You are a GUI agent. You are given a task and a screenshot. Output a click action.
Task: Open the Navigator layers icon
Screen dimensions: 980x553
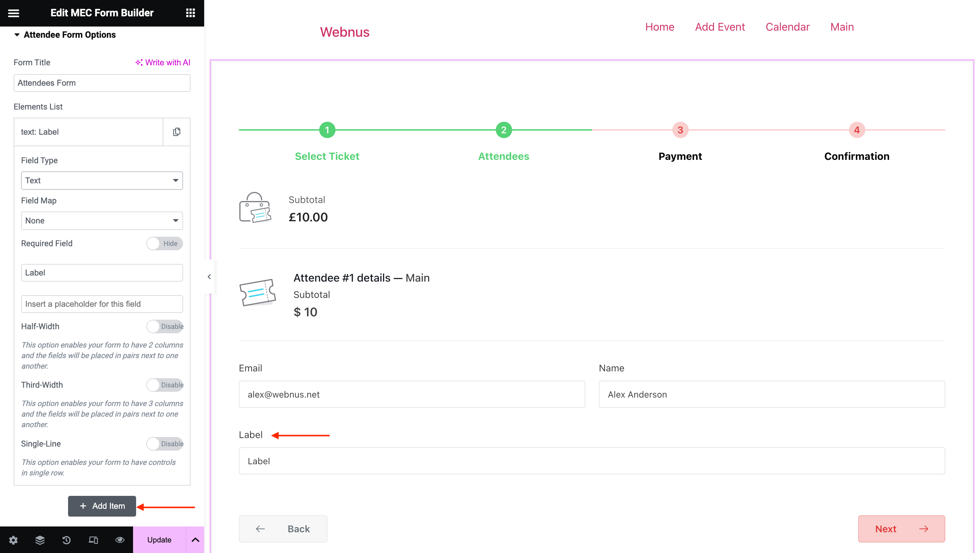click(x=40, y=540)
